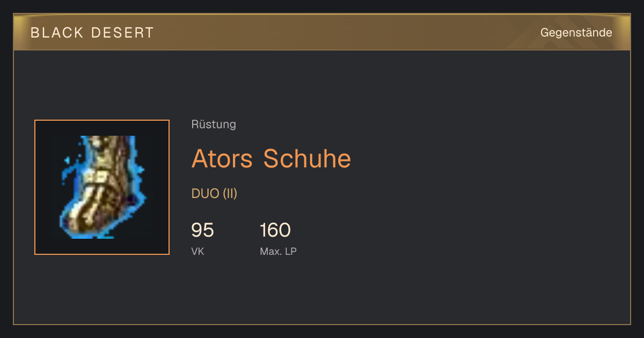Open the Gegenstände category link
This screenshot has height=338, width=644.
click(576, 33)
